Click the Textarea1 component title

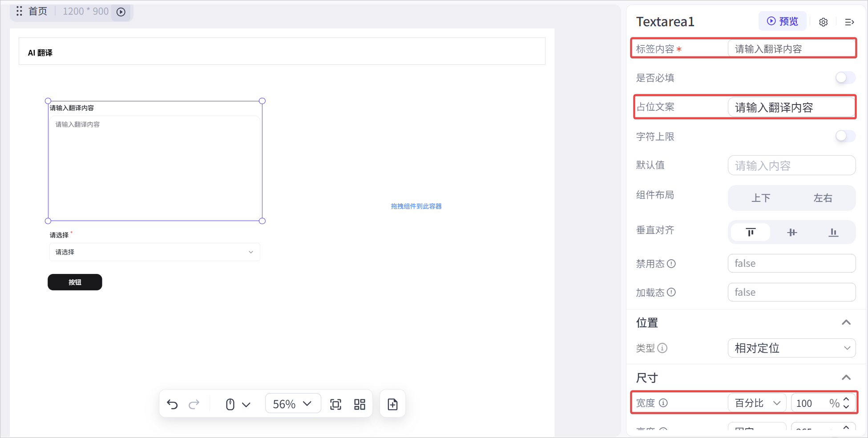click(665, 22)
